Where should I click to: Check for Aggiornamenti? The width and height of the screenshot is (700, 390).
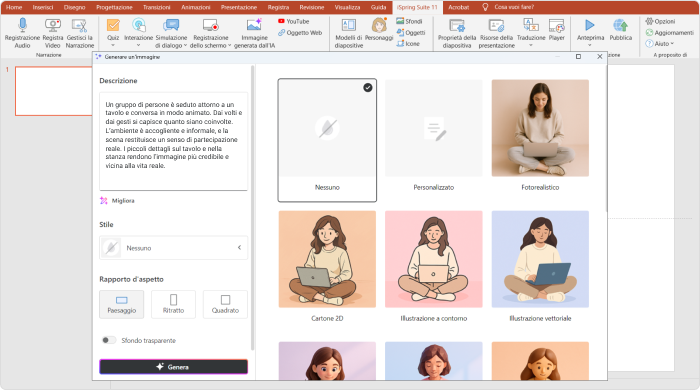[669, 33]
